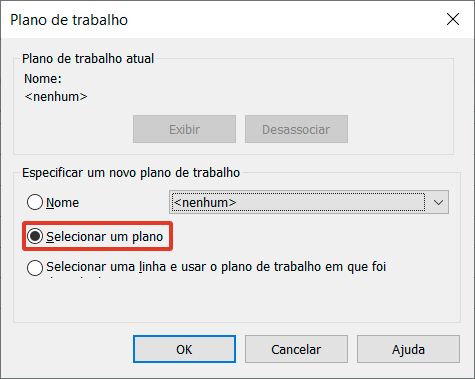The height and width of the screenshot is (379, 475).
Task: Click the Desassociar button
Action: [296, 129]
